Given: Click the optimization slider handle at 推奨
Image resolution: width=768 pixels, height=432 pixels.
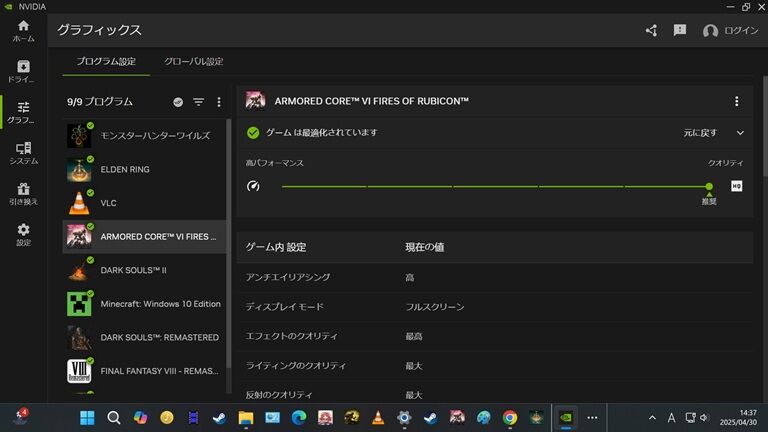Looking at the screenshot, I should [x=709, y=186].
